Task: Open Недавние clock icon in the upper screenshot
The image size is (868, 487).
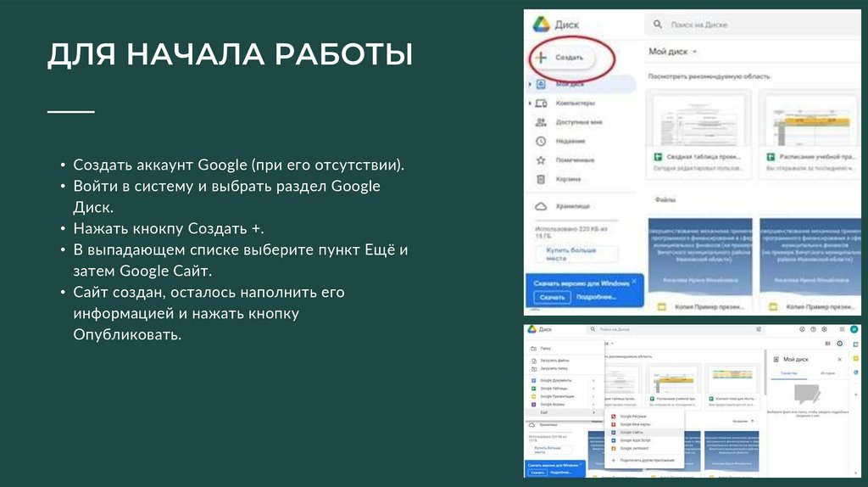Action: point(541,142)
